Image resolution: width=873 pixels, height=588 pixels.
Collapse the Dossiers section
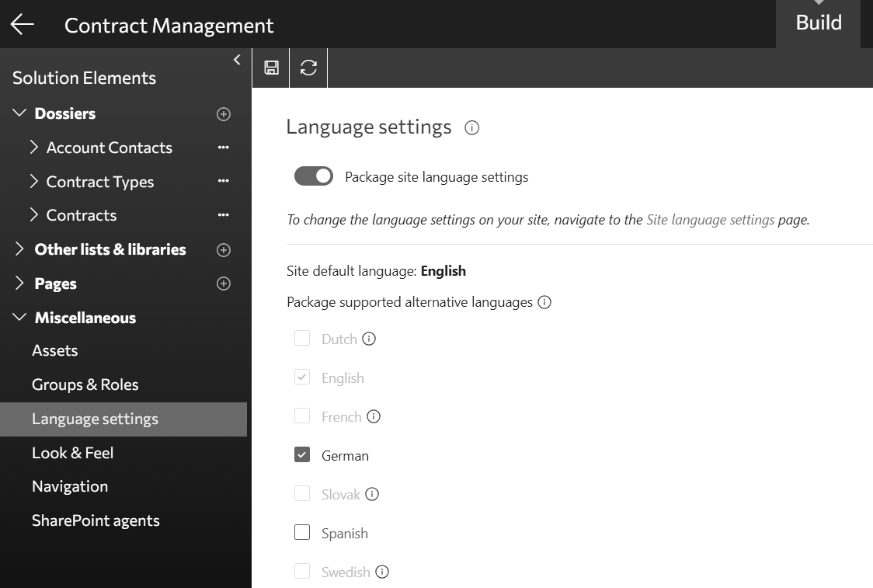(19, 113)
